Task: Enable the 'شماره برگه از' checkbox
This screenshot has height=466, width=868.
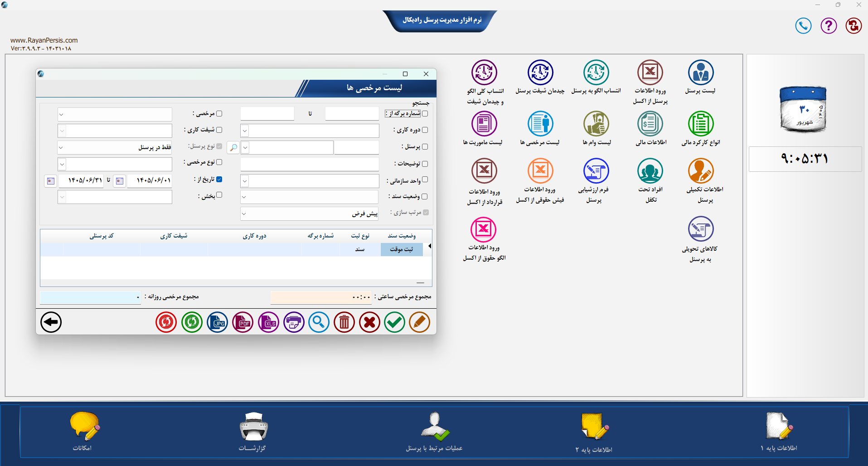Action: point(425,114)
